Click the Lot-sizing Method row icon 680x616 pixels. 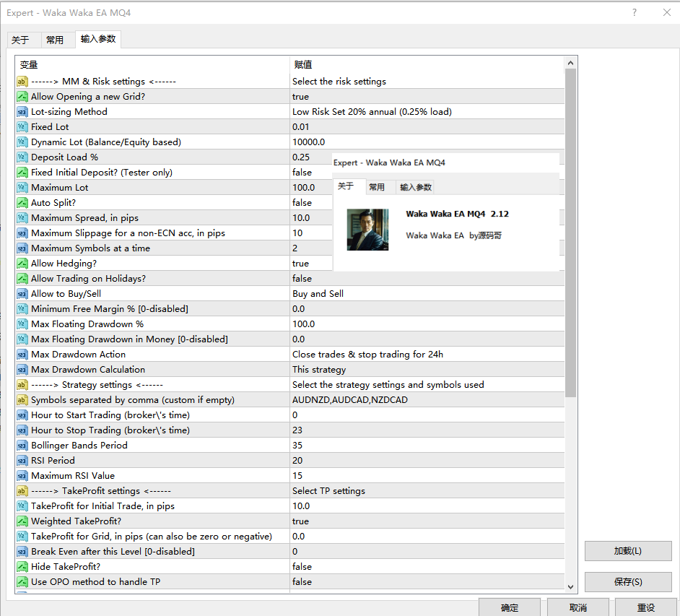22,112
